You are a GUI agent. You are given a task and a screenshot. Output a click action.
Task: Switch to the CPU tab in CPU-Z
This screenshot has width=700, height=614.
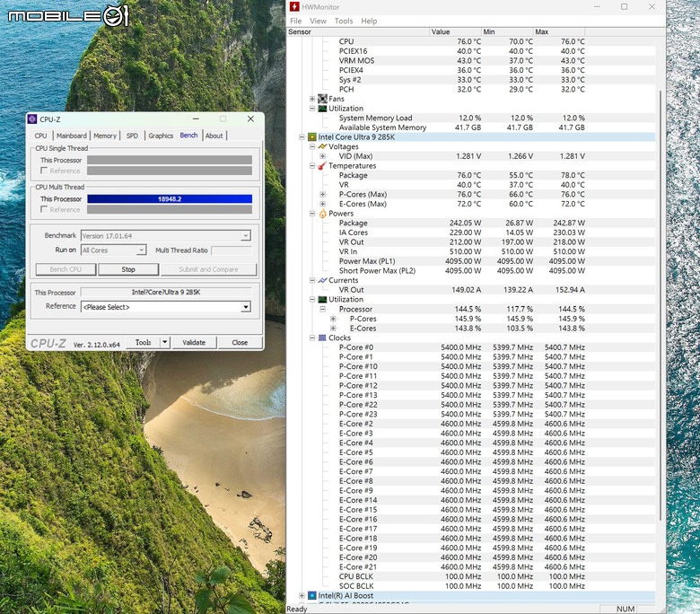(40, 136)
